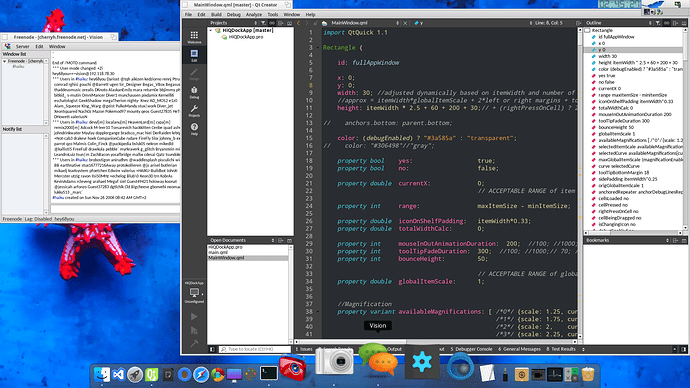The width and height of the screenshot is (690, 388).
Task: Open the red radio app in the dock
Action: [x=293, y=368]
